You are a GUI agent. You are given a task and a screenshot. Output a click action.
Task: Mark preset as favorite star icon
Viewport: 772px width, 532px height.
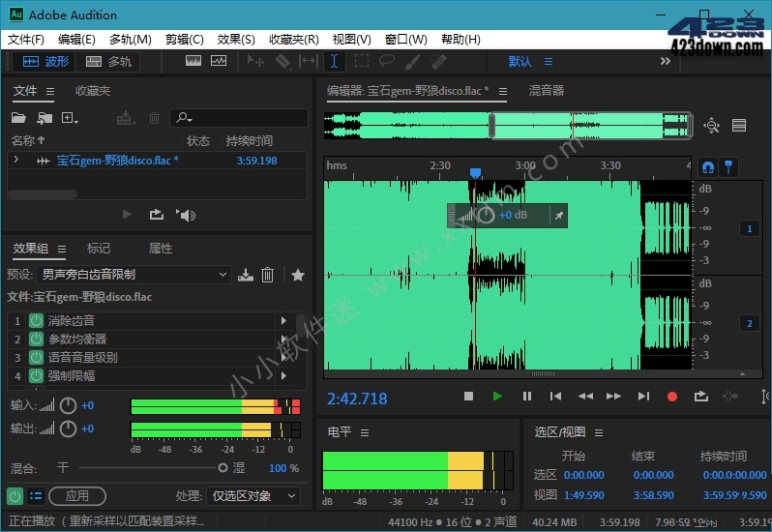pyautogui.click(x=298, y=275)
